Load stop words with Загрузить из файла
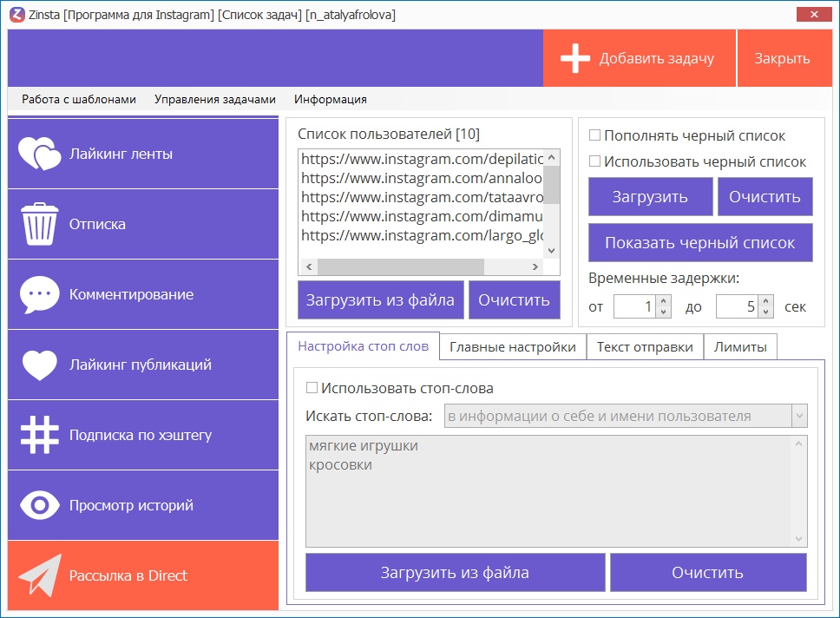 click(x=455, y=573)
